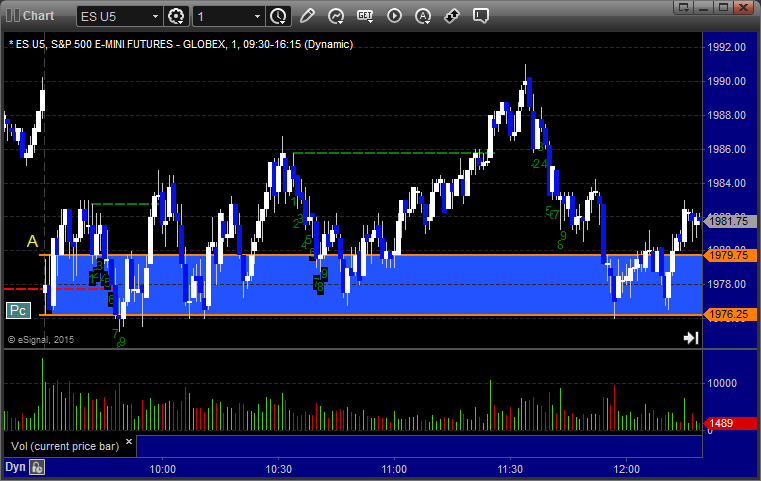Open the chart comment bubble icon

click(x=480, y=16)
